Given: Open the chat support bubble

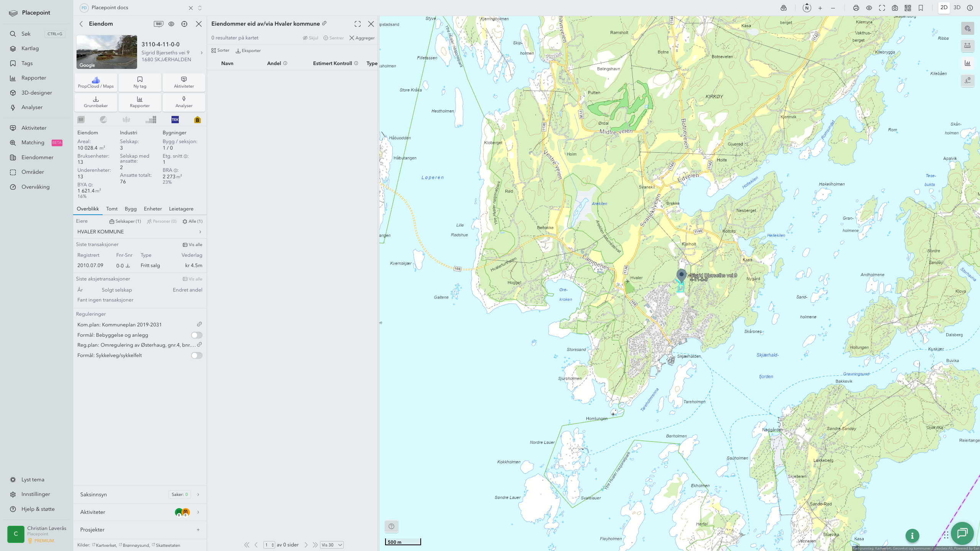Looking at the screenshot, I should [x=962, y=533].
